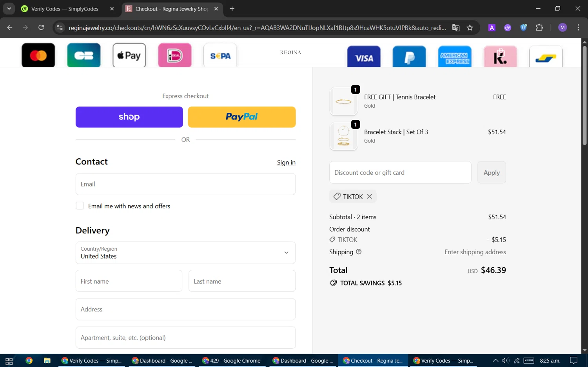Viewport: 588px width, 367px height.
Task: Focus the Discount code or gift card field
Action: click(x=400, y=172)
